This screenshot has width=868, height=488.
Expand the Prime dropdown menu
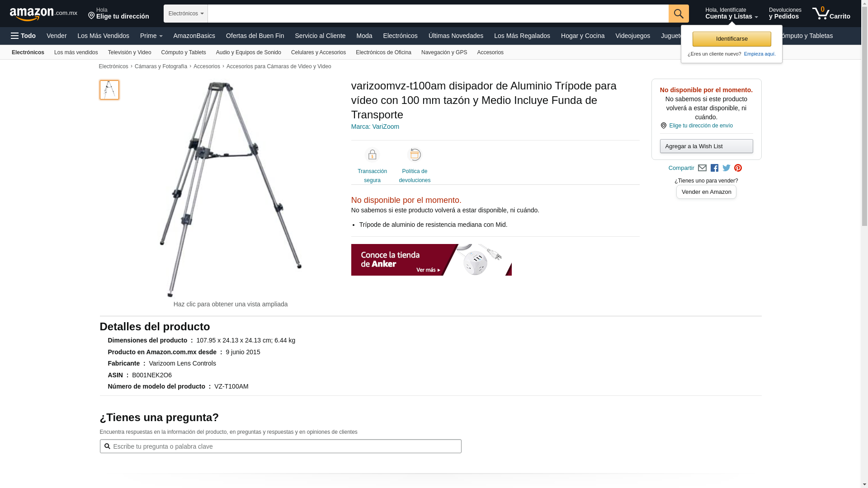(x=151, y=36)
